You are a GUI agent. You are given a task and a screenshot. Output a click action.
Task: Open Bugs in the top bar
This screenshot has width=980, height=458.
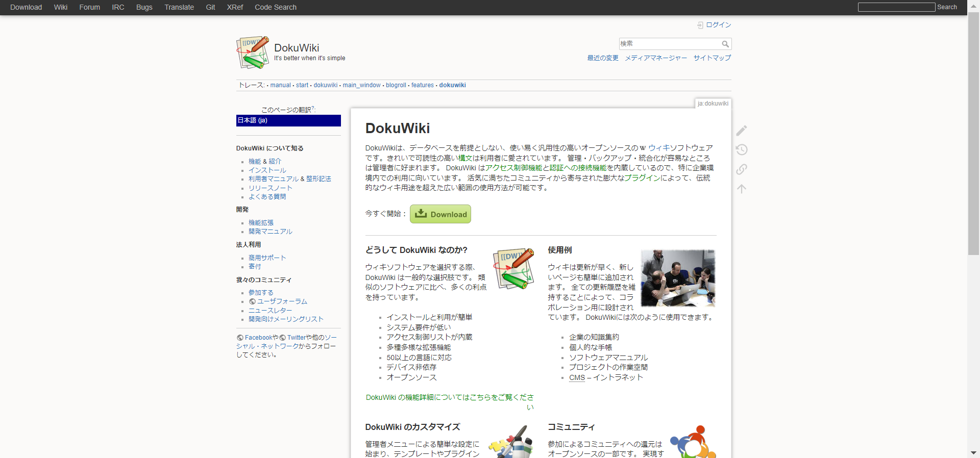(x=144, y=7)
